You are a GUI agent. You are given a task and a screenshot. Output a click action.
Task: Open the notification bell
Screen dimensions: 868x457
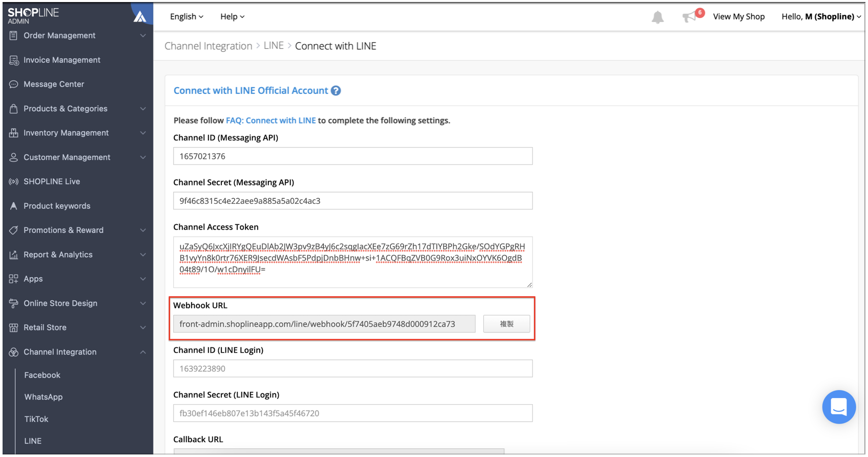(657, 17)
